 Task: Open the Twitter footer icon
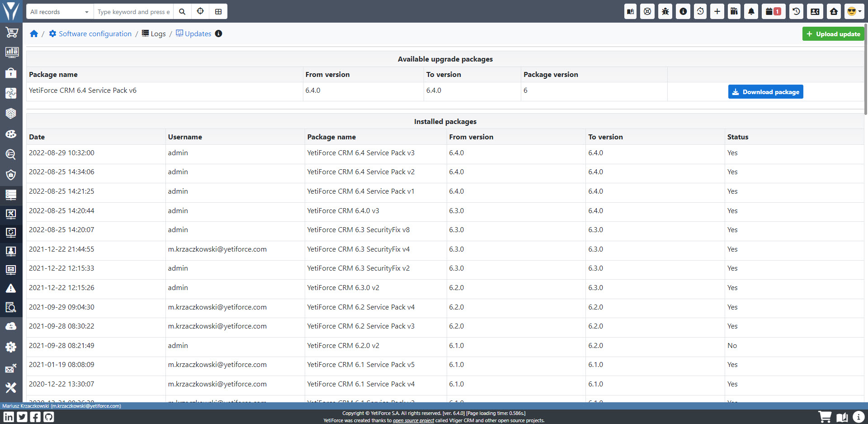click(22, 417)
